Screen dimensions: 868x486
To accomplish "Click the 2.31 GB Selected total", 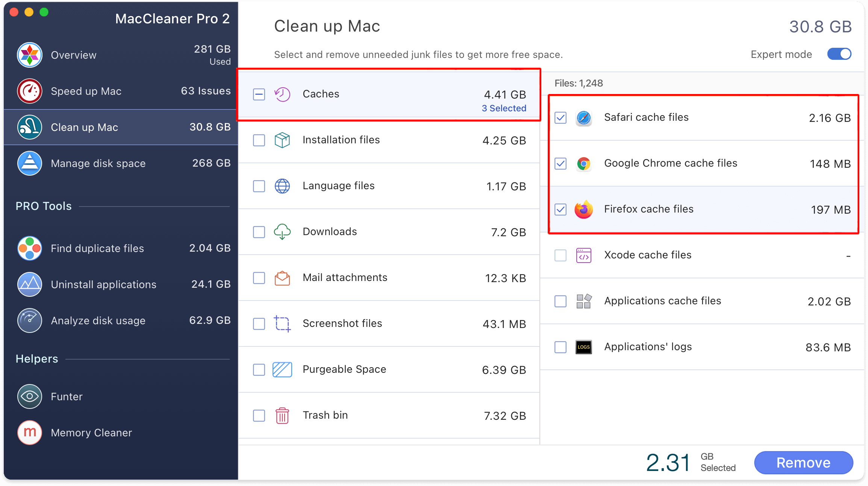I will pos(691,463).
